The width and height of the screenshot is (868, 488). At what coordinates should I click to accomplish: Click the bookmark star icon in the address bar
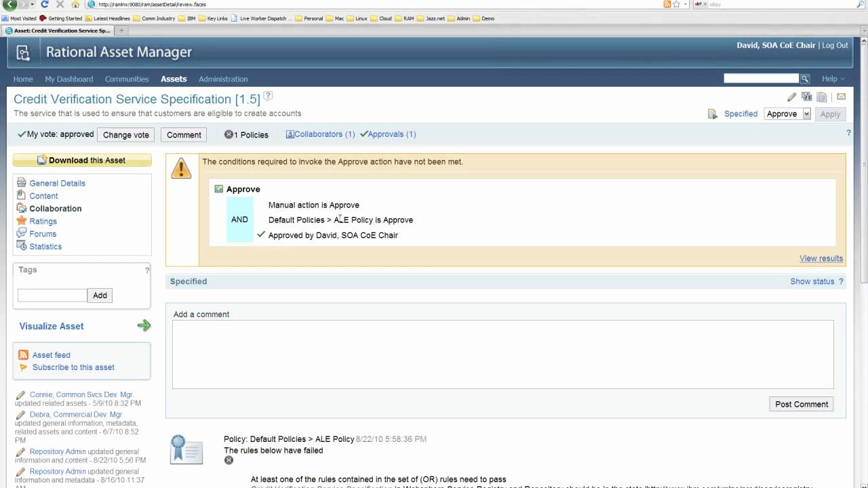click(x=676, y=4)
